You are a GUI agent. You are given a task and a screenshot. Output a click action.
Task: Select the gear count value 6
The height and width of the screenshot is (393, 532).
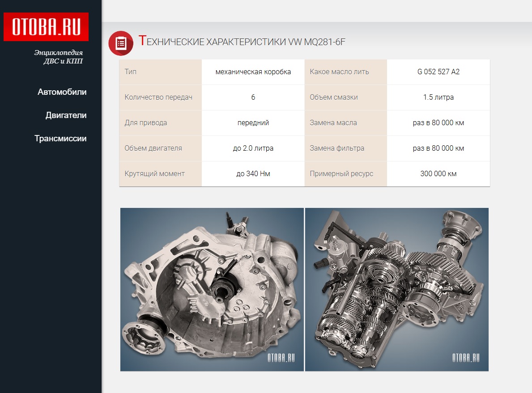click(253, 97)
